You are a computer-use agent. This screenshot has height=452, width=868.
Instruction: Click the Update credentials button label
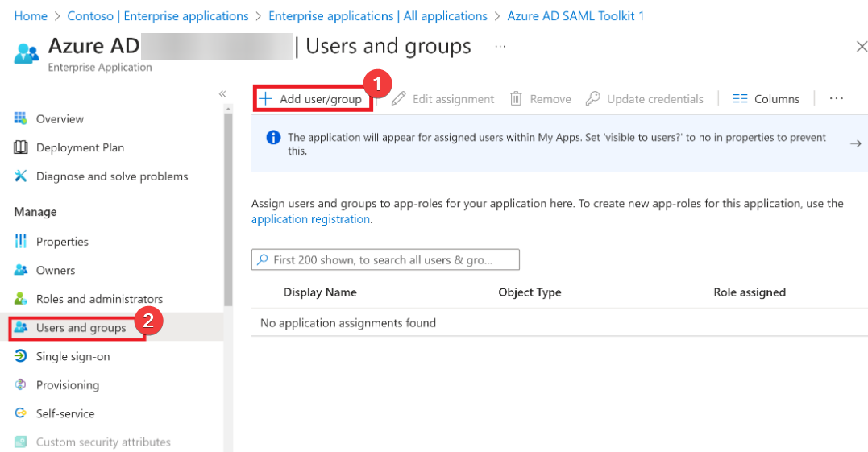[x=655, y=99]
